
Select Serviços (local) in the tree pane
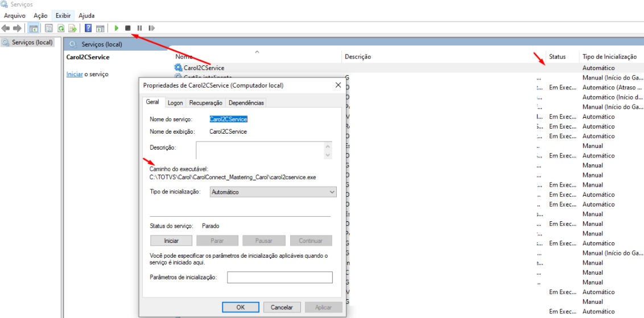tap(32, 42)
